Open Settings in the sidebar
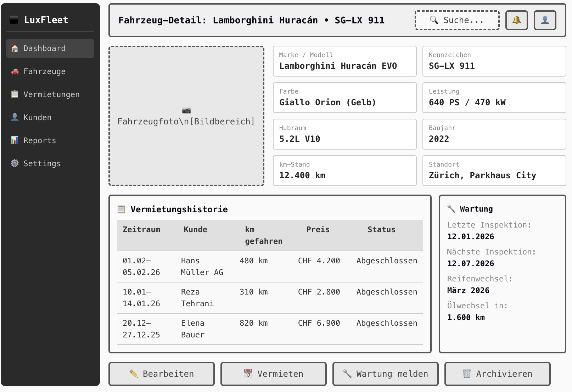 [50, 163]
